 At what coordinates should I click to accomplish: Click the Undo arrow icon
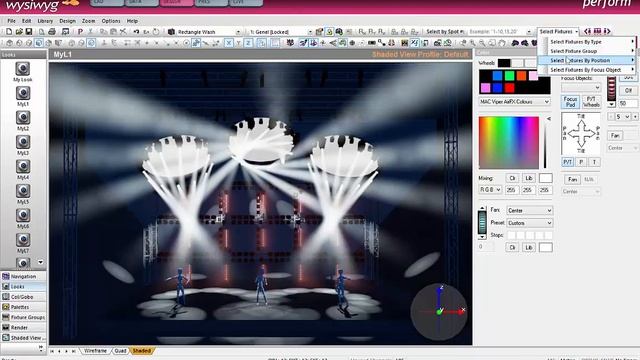point(136,31)
